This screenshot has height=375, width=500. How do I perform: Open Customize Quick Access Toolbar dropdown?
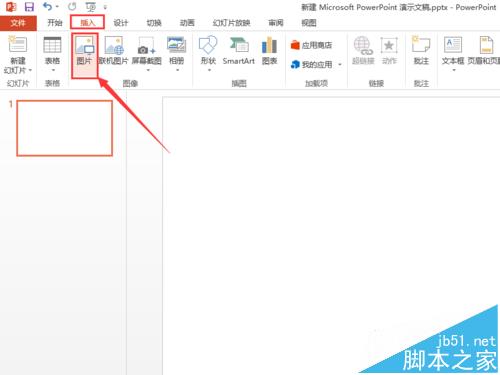105,7
